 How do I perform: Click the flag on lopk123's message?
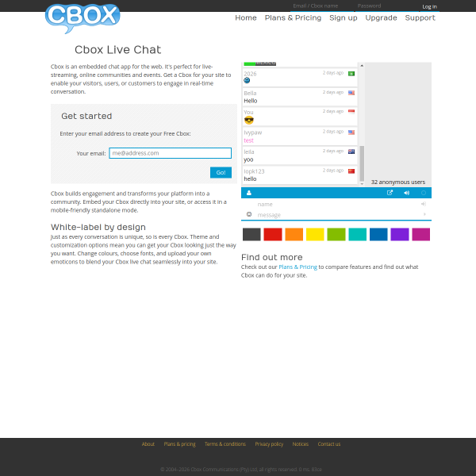click(351, 171)
